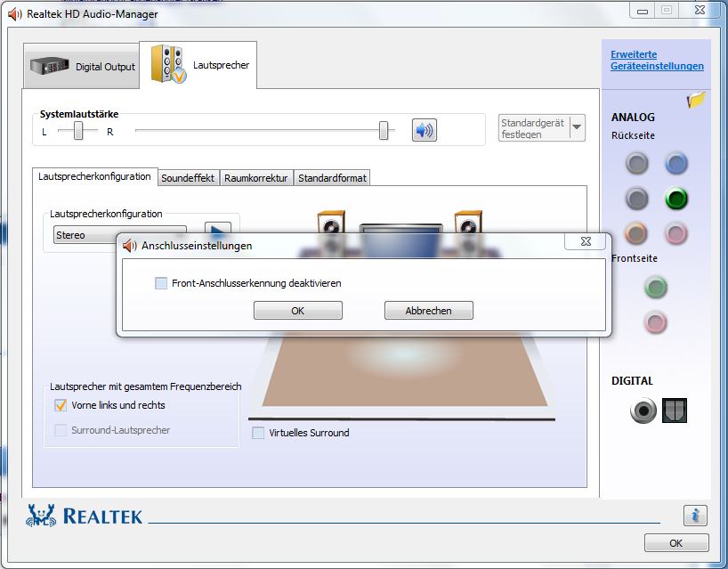Click the brown floor area of room preview
The width and height of the screenshot is (728, 569).
coord(404,370)
